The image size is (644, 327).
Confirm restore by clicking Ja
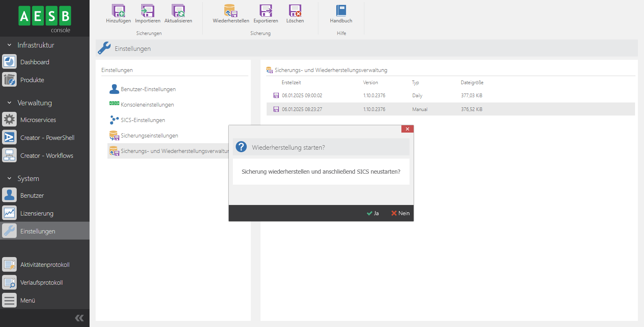tap(373, 213)
